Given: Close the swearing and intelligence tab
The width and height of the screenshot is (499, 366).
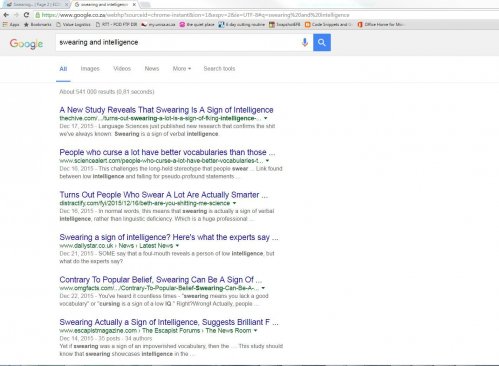Looking at the screenshot, I should (x=134, y=5).
